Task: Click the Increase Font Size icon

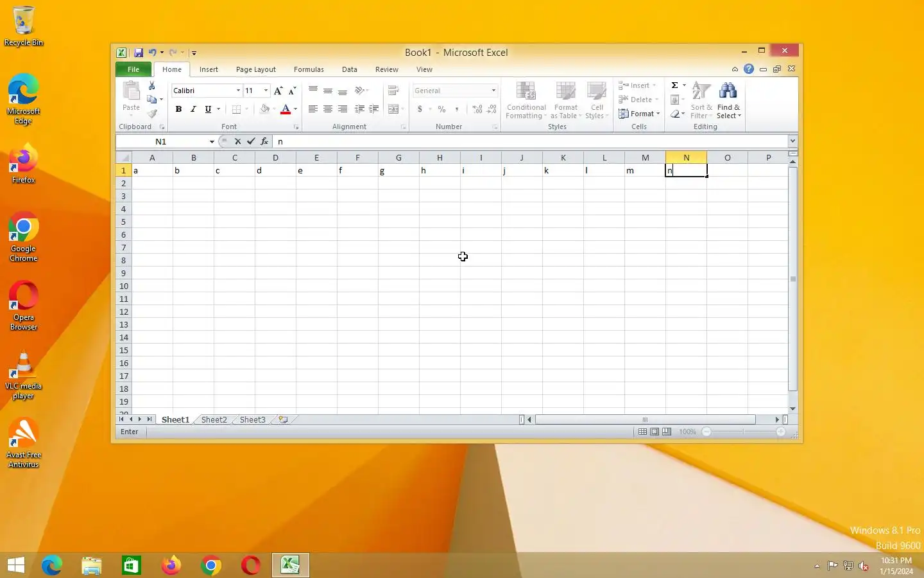Action: (x=278, y=91)
